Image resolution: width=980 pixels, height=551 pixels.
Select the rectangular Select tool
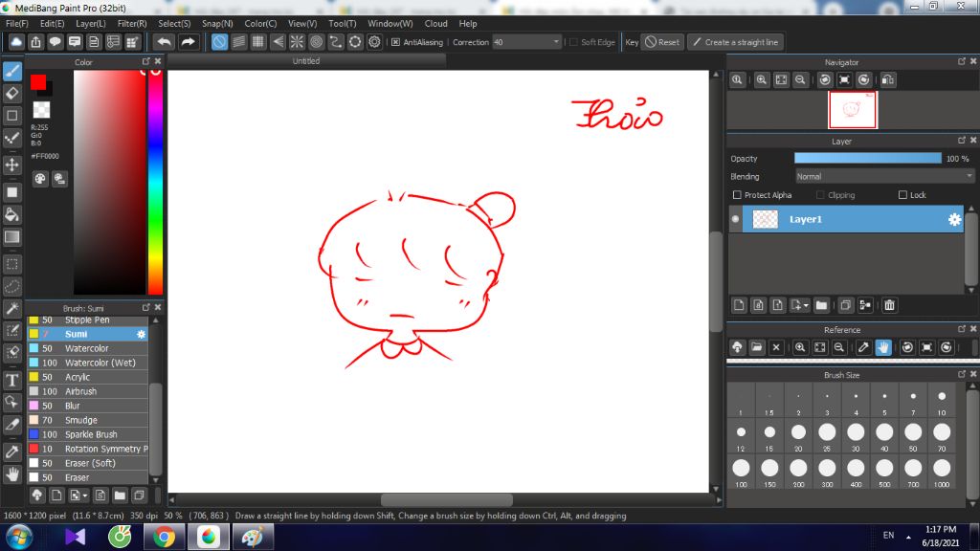tap(11, 264)
